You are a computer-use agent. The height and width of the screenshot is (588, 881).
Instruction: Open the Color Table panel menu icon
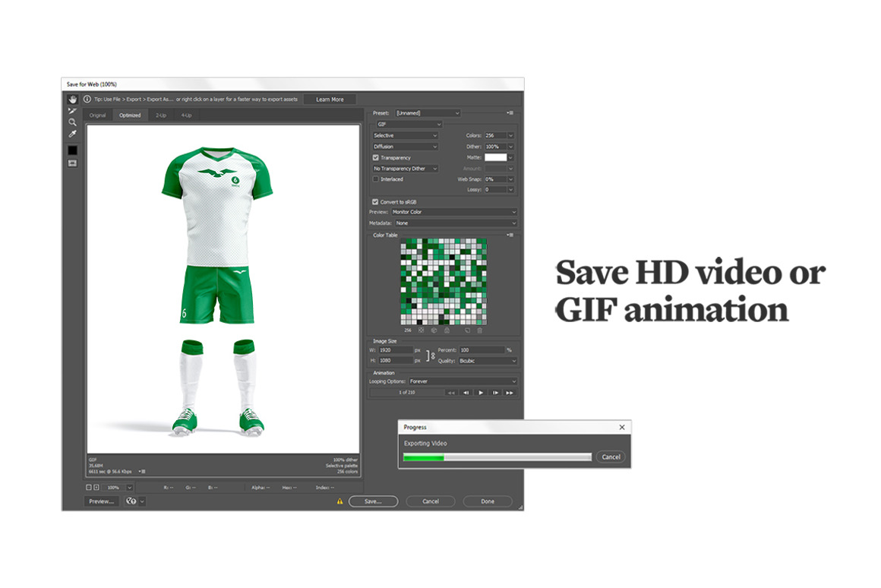coord(510,236)
